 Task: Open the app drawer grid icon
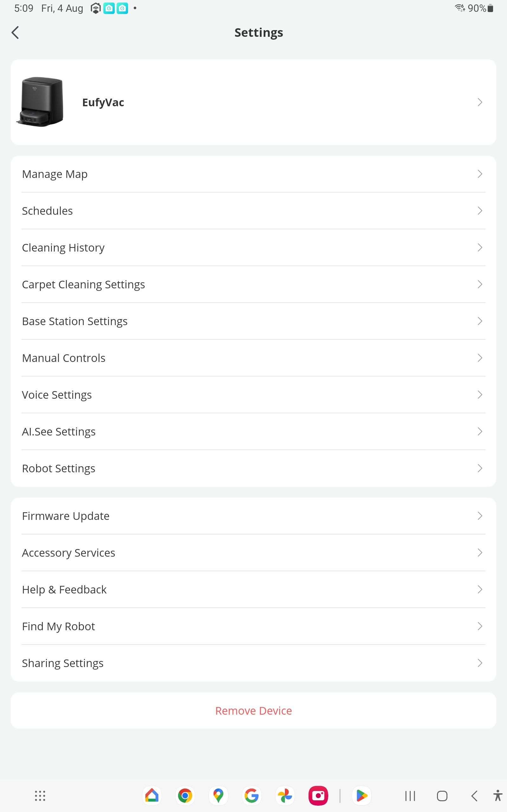click(40, 796)
